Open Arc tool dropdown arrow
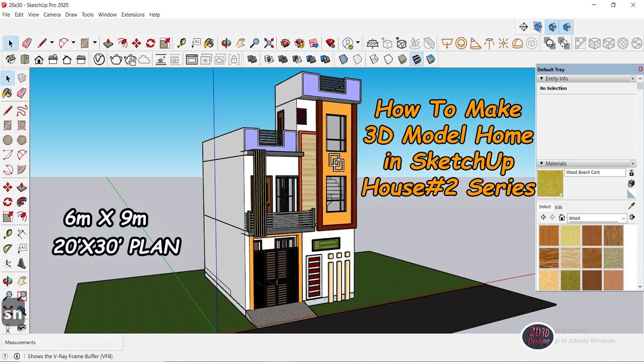Image resolution: width=644 pixels, height=362 pixels. point(73,43)
